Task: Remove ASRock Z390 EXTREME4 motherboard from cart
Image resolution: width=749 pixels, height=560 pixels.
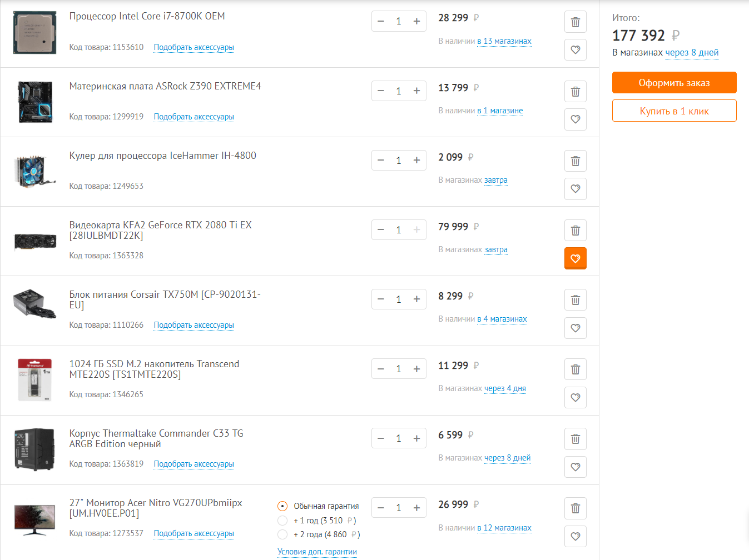Action: pyautogui.click(x=576, y=92)
